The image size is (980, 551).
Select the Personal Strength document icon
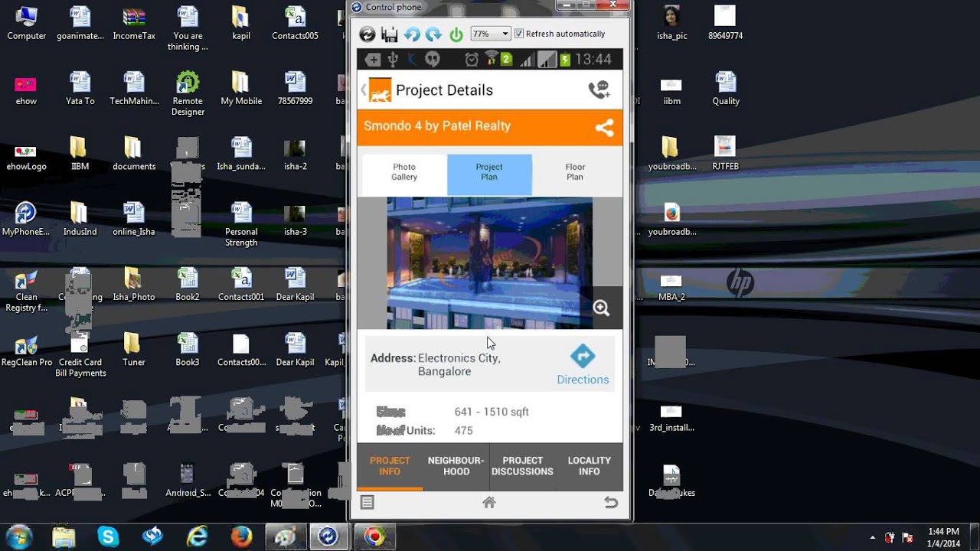(241, 224)
